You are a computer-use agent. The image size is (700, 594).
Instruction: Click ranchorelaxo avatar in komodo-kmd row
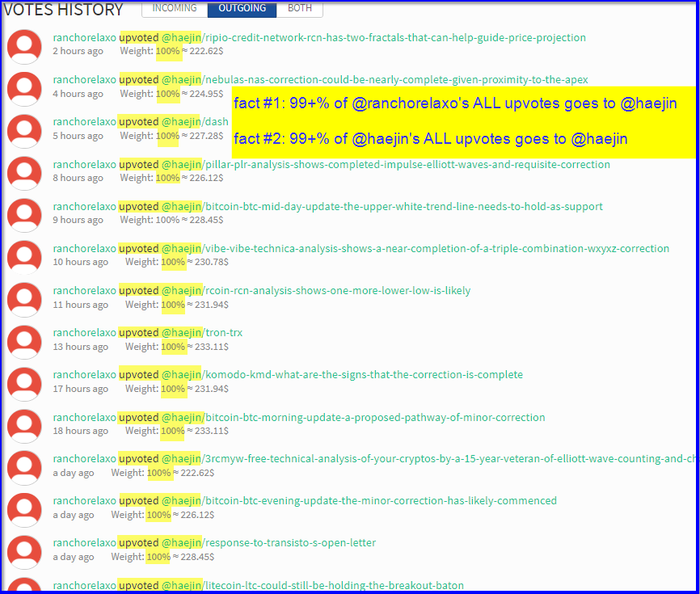point(24,384)
